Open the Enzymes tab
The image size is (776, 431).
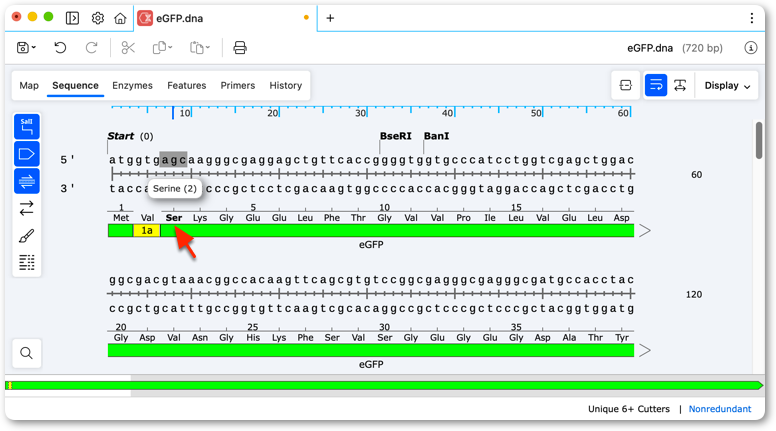(132, 86)
